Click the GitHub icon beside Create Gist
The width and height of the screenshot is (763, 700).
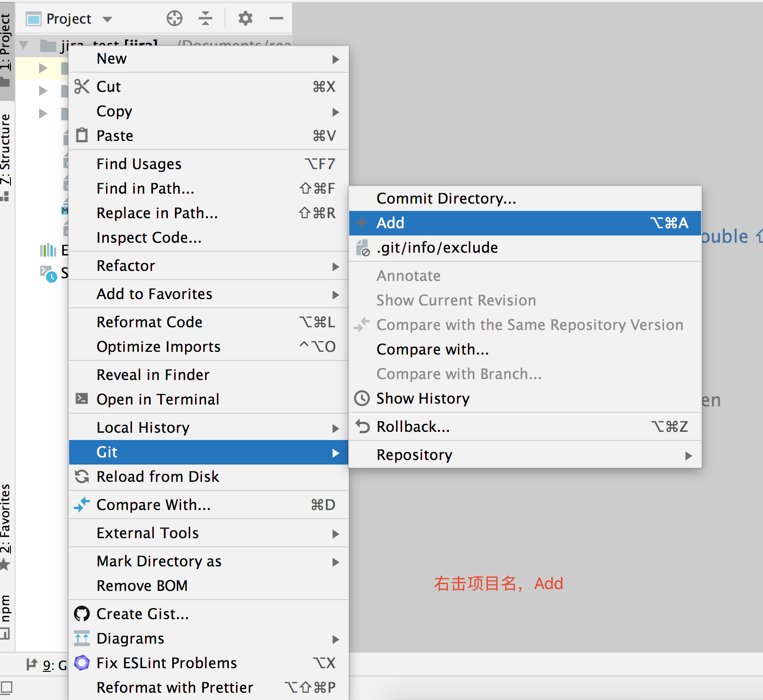[82, 614]
